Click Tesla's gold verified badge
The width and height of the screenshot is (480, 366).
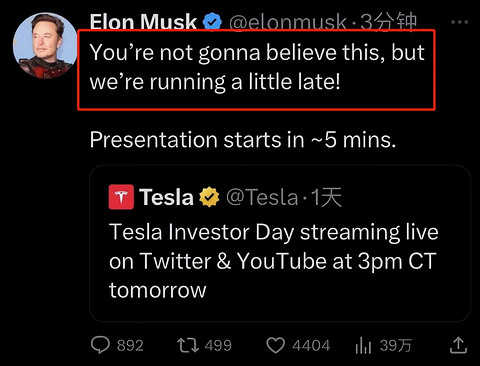click(209, 197)
